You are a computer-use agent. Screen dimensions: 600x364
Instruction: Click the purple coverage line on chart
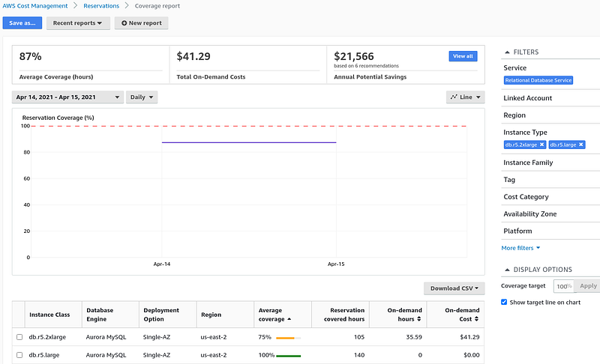pyautogui.click(x=249, y=142)
